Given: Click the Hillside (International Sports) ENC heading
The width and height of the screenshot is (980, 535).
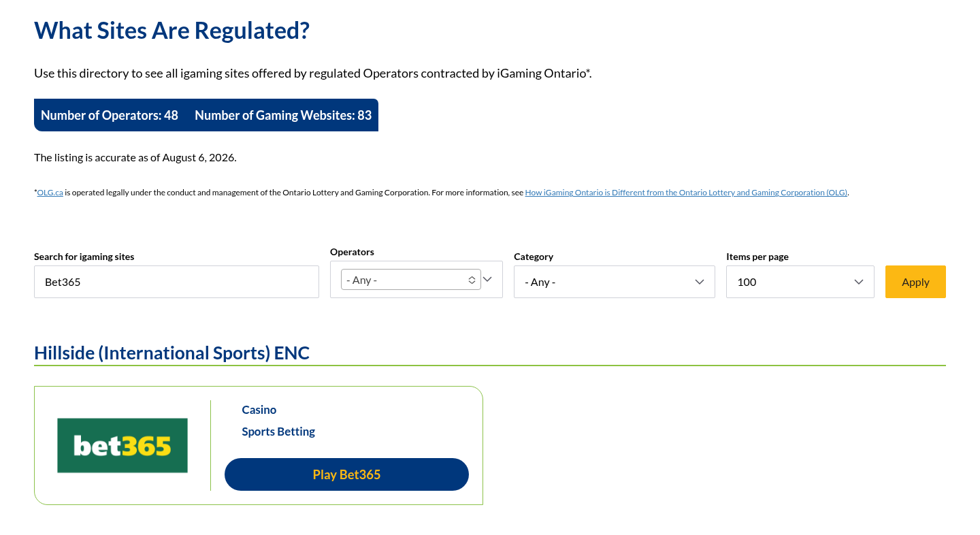Looking at the screenshot, I should 171,353.
